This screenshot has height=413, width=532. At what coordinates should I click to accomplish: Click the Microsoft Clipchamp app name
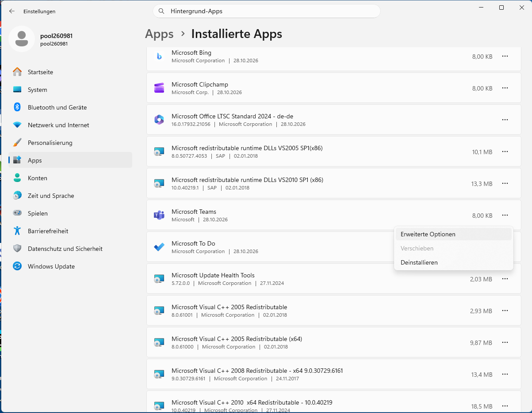200,84
